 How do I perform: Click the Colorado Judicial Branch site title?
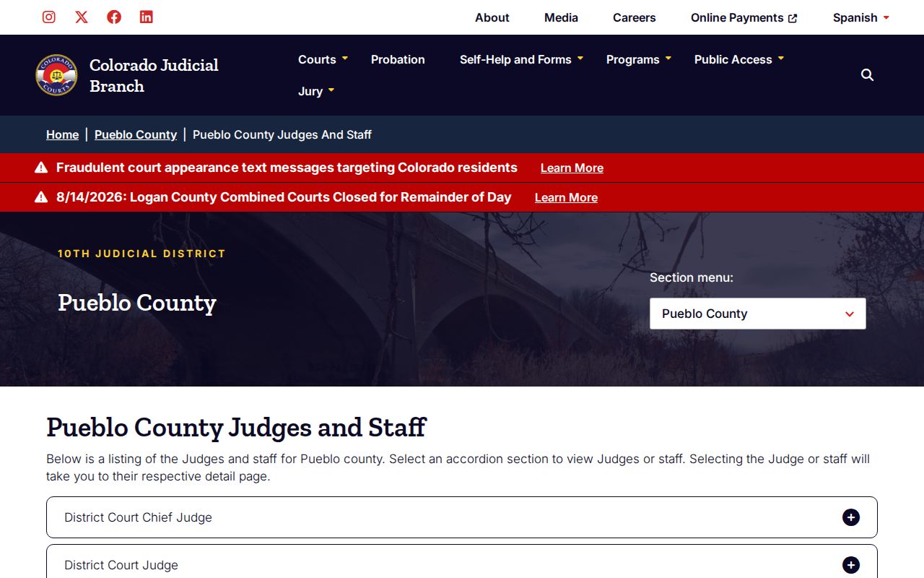tap(154, 75)
